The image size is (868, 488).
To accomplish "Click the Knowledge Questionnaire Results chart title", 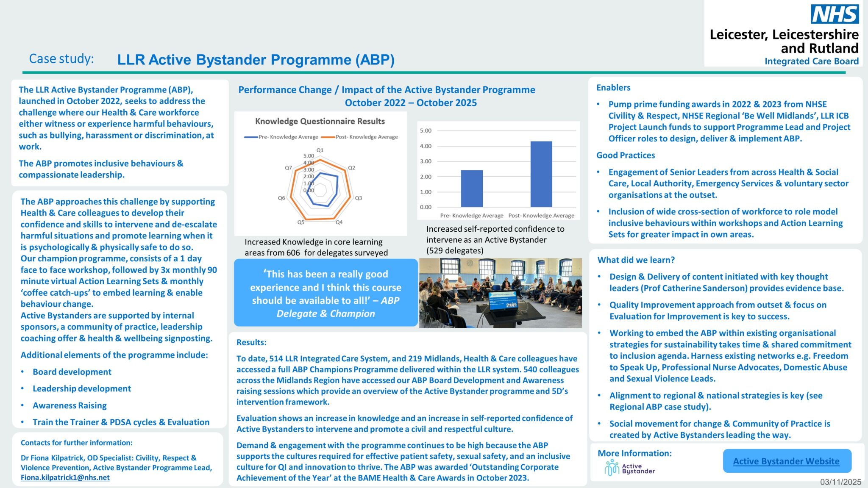I will pos(320,121).
